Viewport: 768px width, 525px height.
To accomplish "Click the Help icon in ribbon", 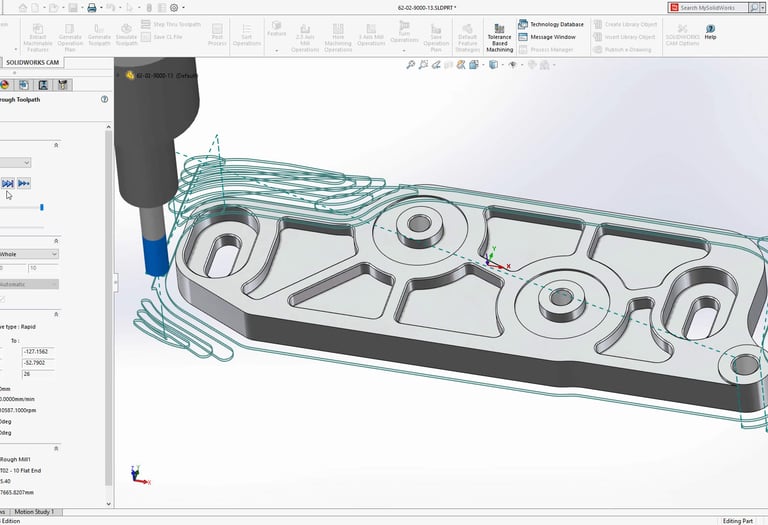I will coord(710,31).
